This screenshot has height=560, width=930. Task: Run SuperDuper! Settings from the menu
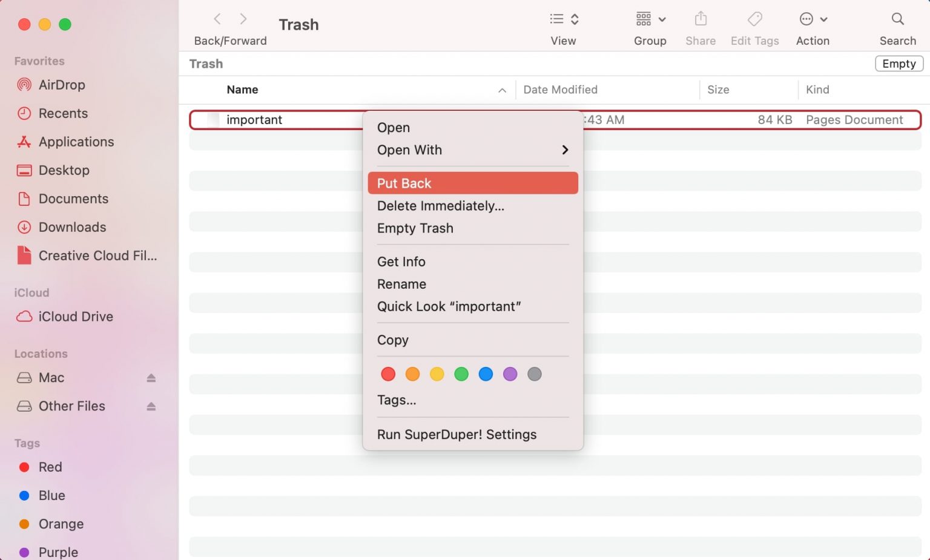point(457,434)
